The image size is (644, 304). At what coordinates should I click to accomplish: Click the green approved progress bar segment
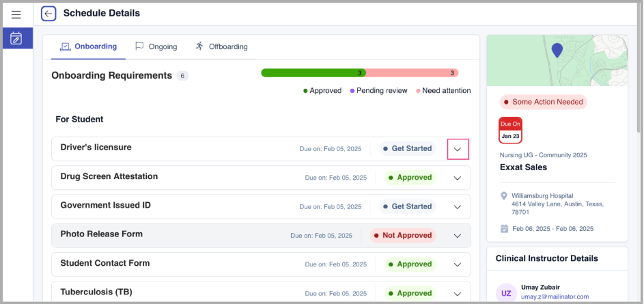313,72
